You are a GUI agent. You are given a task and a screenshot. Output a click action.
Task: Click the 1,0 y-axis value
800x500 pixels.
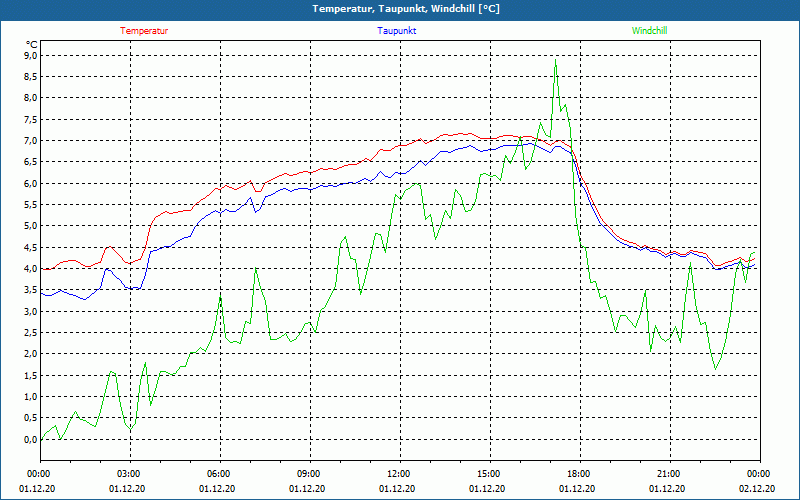tap(31, 396)
